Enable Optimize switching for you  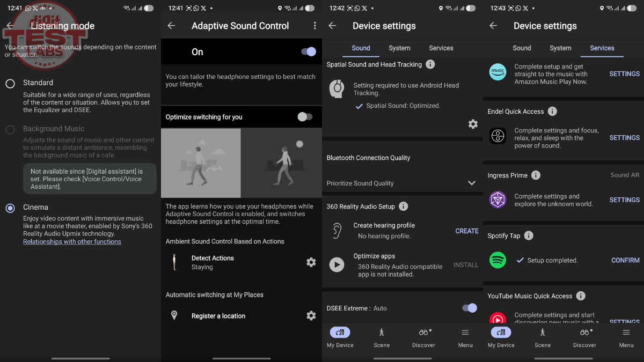tap(305, 117)
